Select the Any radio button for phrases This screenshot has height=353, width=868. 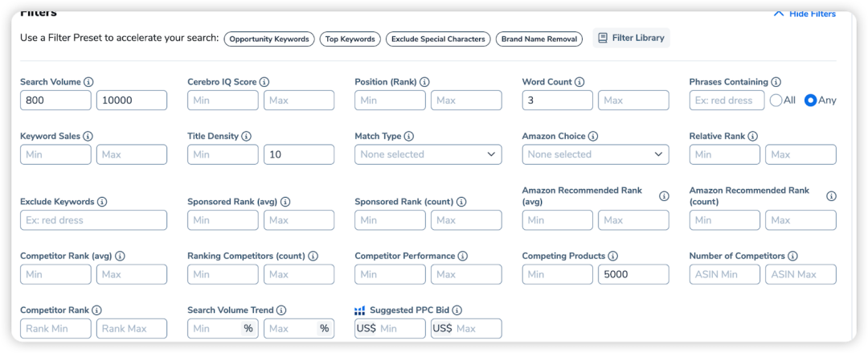[x=810, y=101]
